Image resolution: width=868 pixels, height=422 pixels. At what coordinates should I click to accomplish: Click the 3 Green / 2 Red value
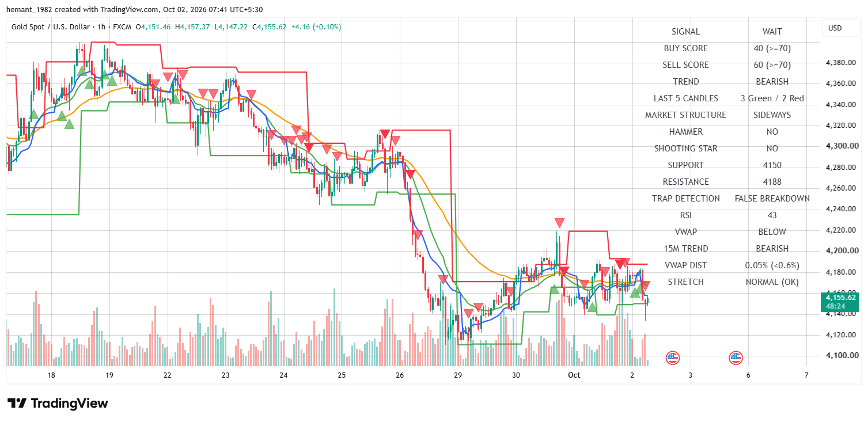[772, 98]
